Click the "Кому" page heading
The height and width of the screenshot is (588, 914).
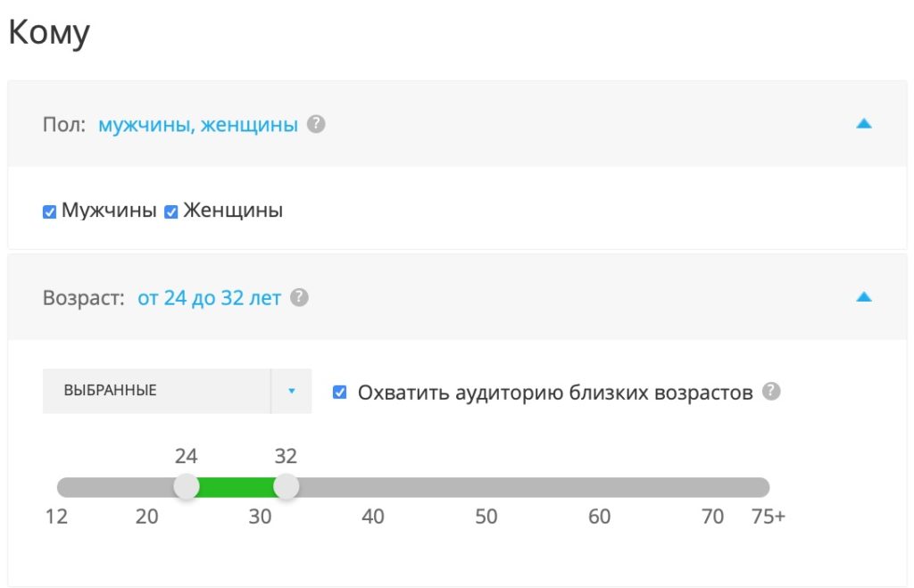(x=49, y=30)
